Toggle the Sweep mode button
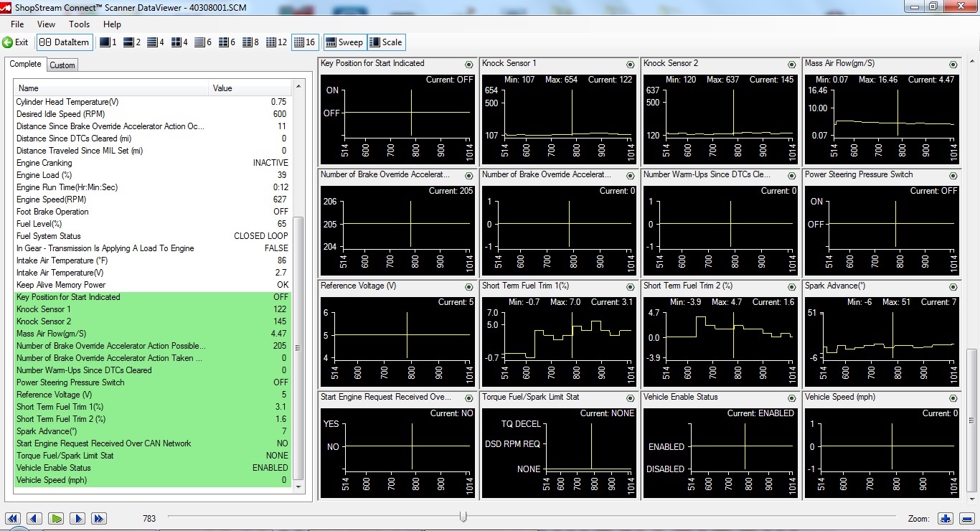 345,42
